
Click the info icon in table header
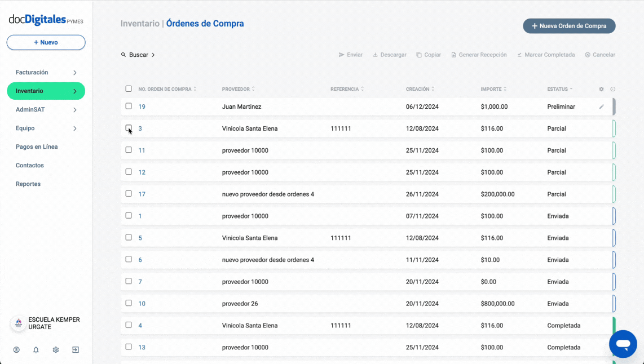(x=613, y=89)
